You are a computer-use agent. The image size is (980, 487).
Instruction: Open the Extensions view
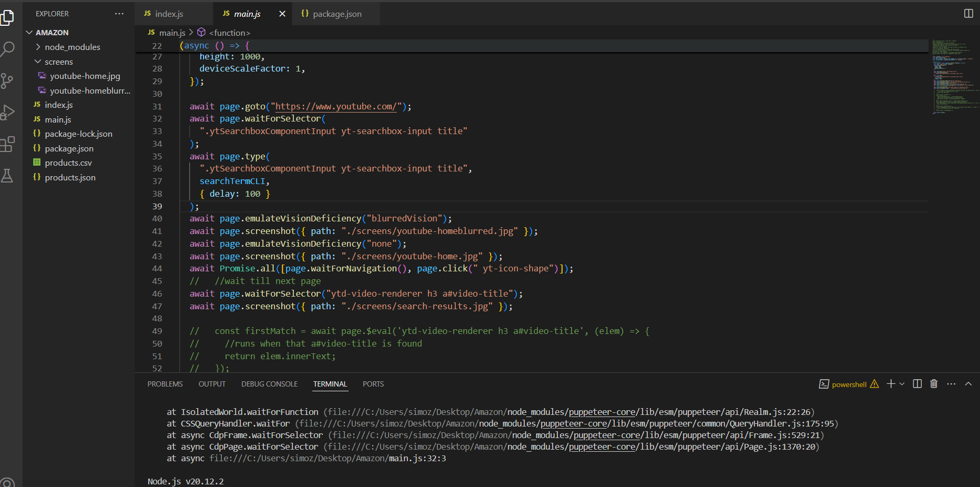7,144
